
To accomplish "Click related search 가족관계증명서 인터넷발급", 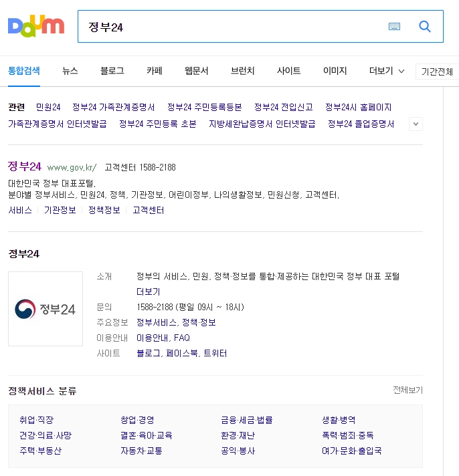I will [x=58, y=124].
